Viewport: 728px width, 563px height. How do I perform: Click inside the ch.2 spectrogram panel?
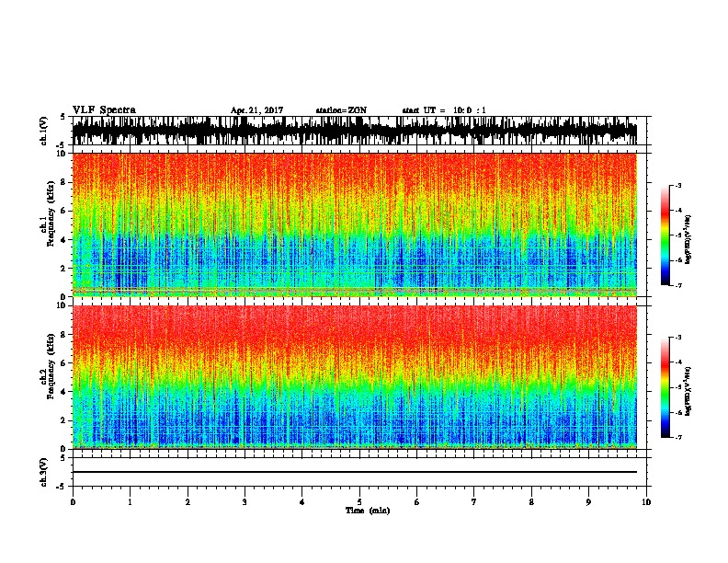[355, 377]
